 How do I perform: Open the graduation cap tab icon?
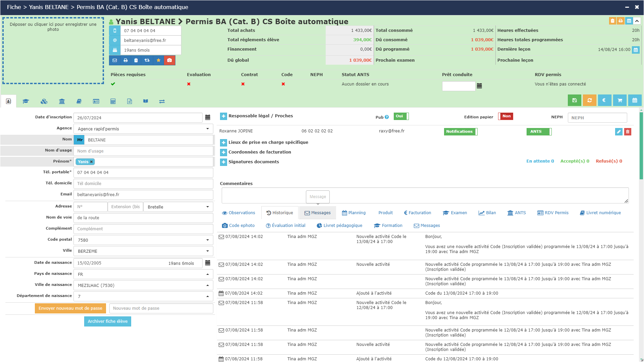click(x=26, y=101)
